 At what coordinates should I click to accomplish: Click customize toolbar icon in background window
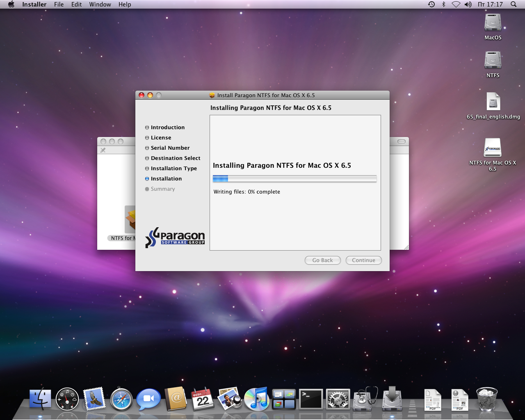click(103, 150)
